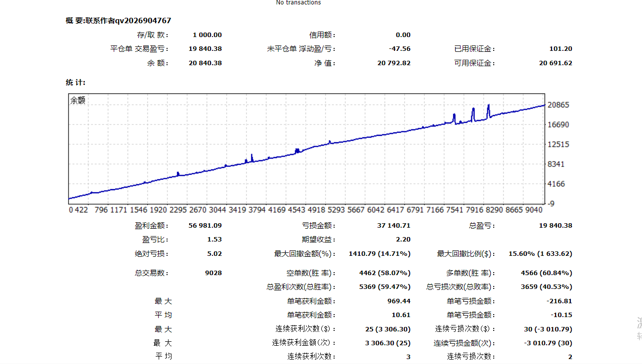Select gross loss value 37 140.71

(394, 225)
